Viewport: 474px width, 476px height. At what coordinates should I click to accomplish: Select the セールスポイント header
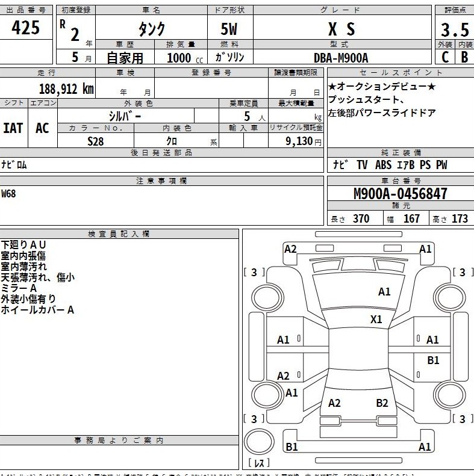click(401, 73)
